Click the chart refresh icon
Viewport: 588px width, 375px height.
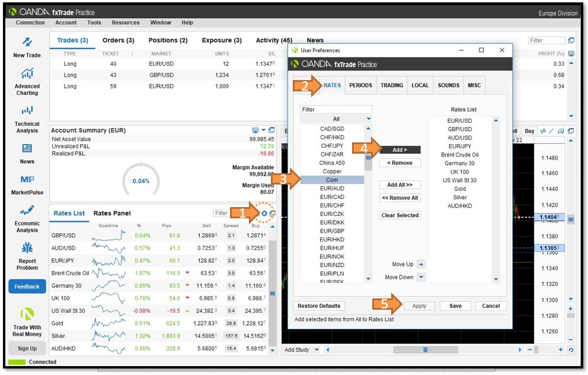click(x=570, y=349)
